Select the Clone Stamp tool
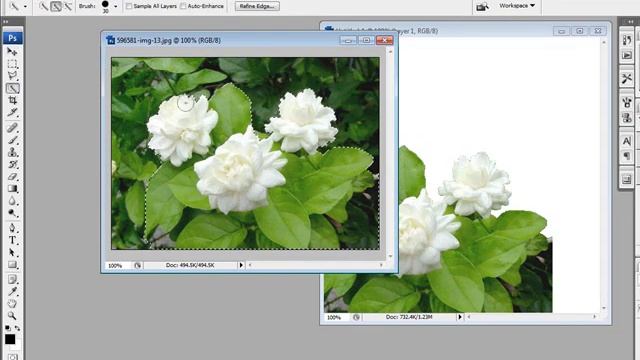Viewport: 640px width, 360px height. [x=12, y=152]
